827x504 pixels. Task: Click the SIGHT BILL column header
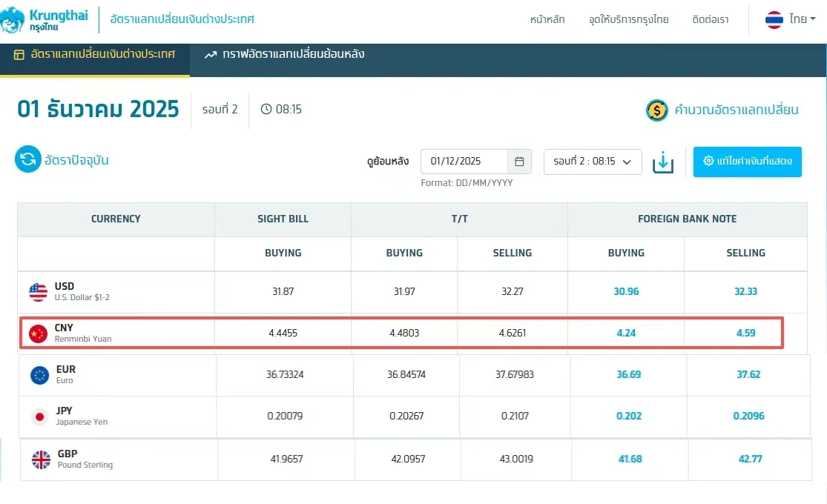(283, 219)
